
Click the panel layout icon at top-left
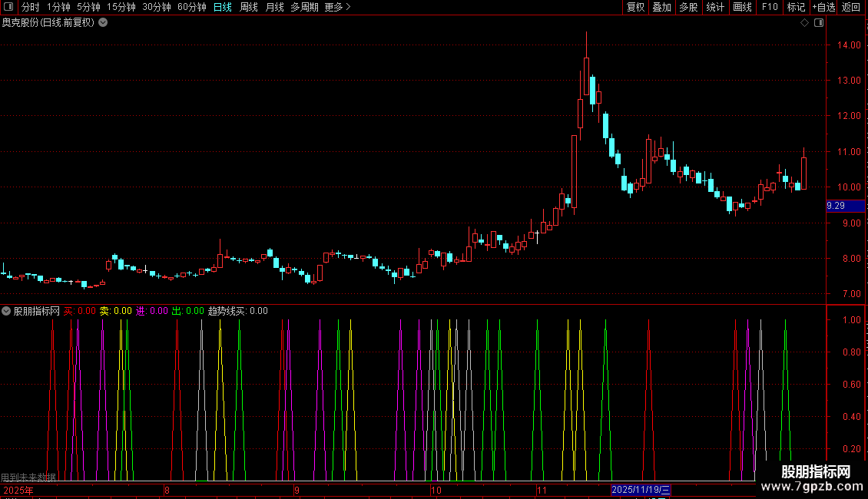click(8, 7)
